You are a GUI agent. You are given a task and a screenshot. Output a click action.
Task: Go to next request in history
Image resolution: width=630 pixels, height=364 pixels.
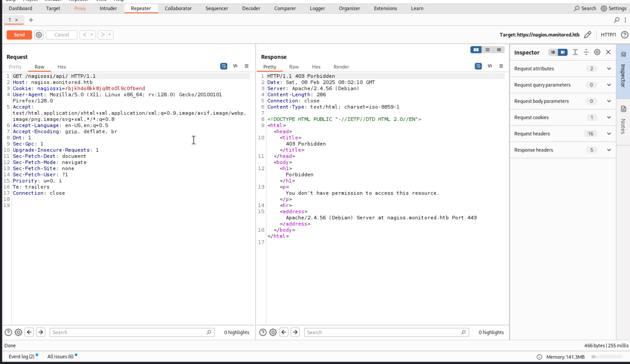pos(103,35)
